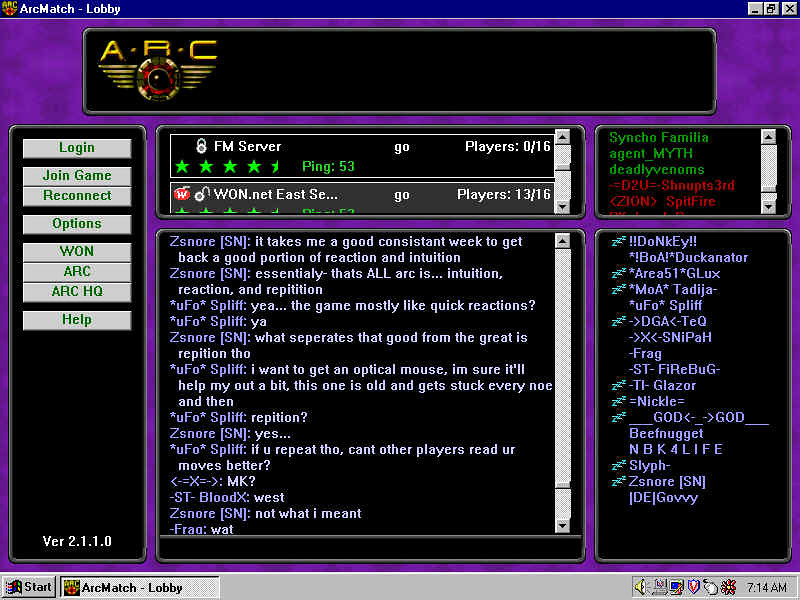Click the red WON logo icon on WON.net East server

click(x=182, y=194)
